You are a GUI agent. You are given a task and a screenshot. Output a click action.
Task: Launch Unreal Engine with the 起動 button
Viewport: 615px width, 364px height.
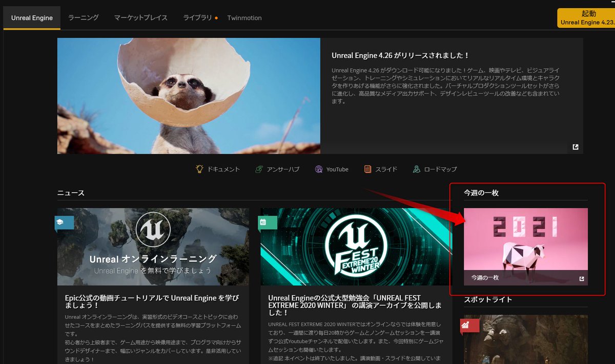coord(586,18)
